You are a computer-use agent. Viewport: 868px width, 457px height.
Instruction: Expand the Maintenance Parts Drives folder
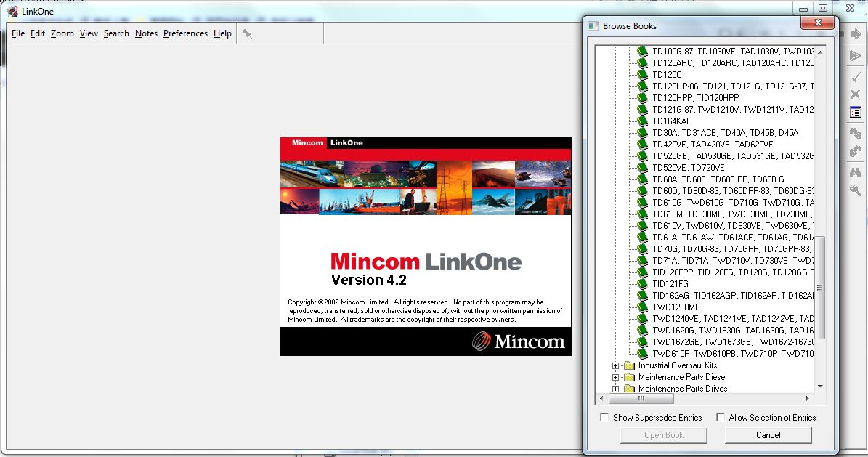(x=615, y=389)
